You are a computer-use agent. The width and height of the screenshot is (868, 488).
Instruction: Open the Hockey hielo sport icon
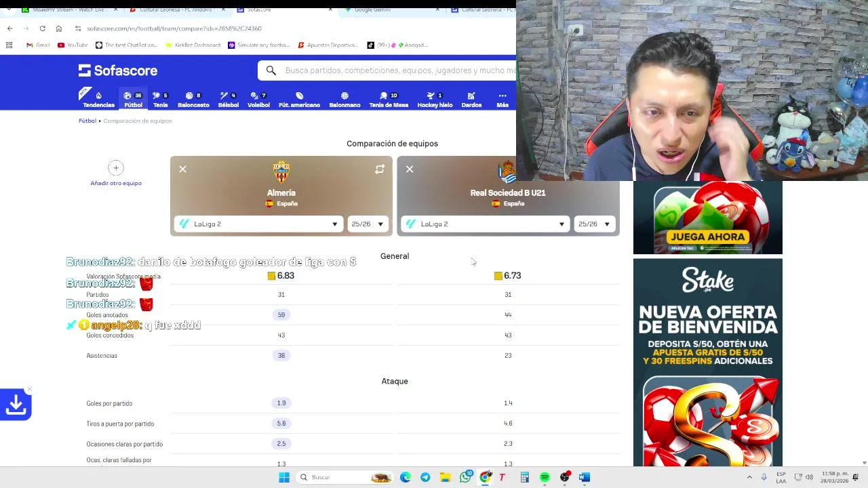[x=435, y=100]
